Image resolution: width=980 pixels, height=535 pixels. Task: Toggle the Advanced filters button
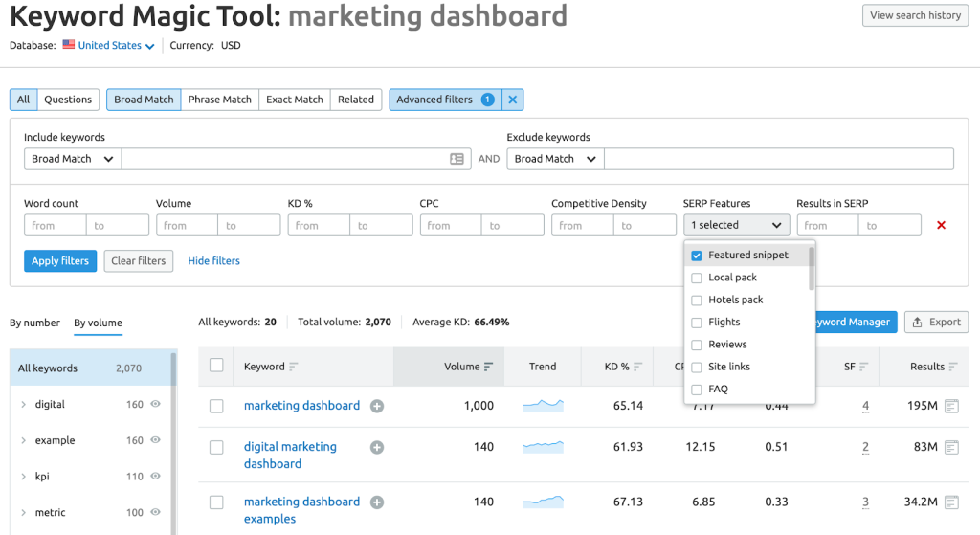pyautogui.click(x=446, y=100)
